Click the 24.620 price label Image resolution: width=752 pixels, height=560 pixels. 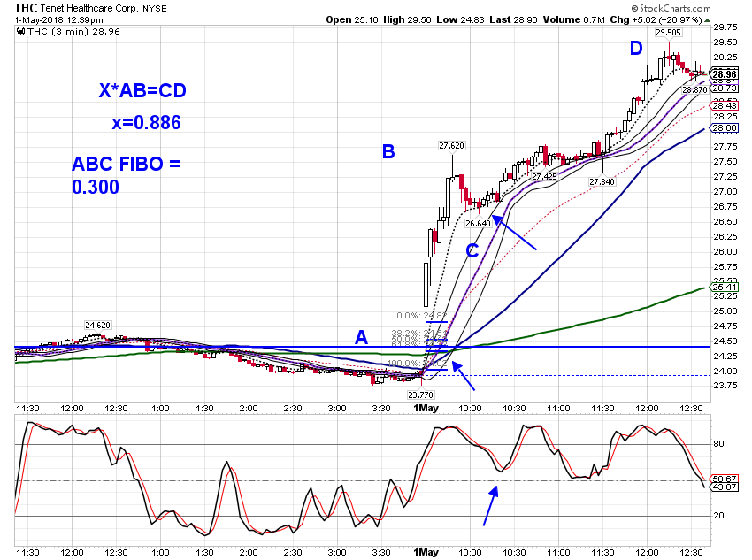[97, 325]
